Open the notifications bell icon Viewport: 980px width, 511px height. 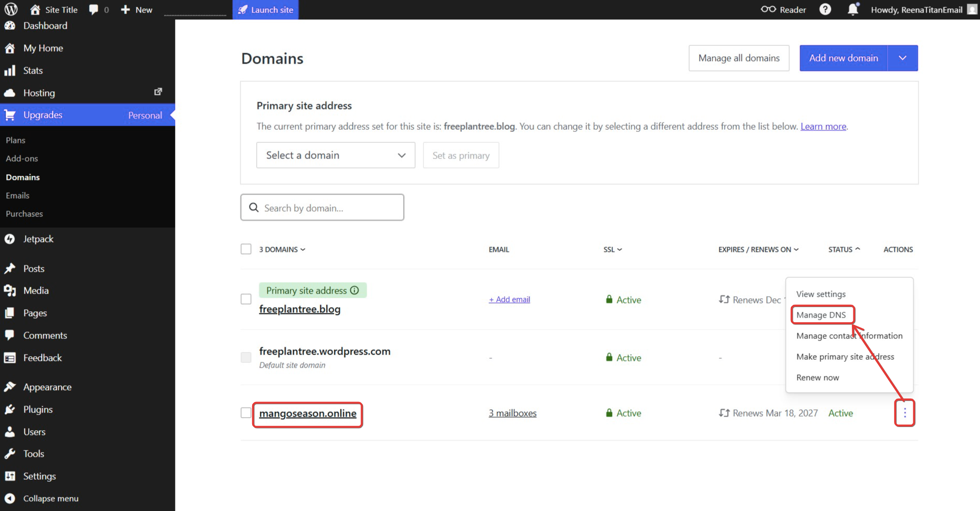pos(853,9)
